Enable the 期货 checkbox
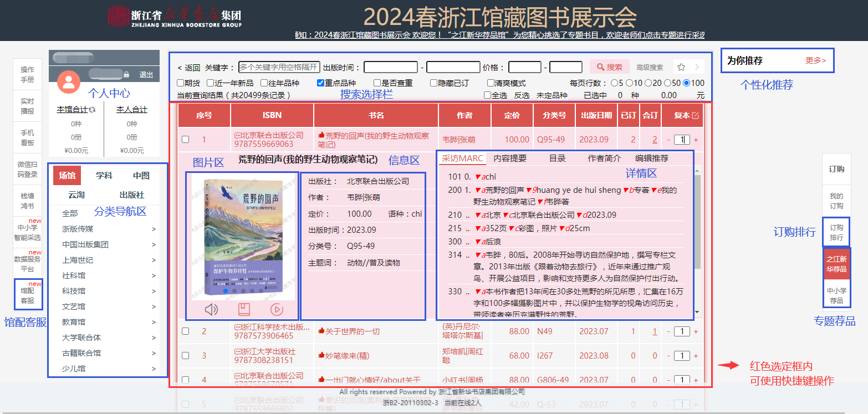 180,83
